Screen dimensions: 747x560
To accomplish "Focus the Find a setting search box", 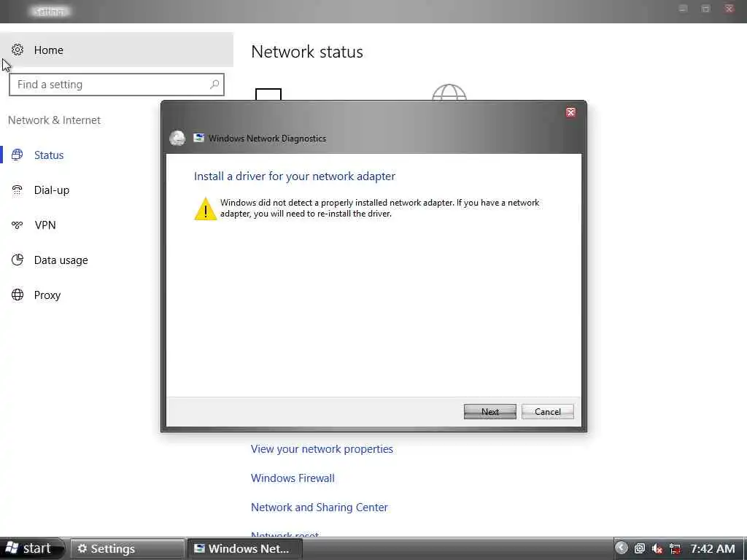I will click(x=117, y=85).
